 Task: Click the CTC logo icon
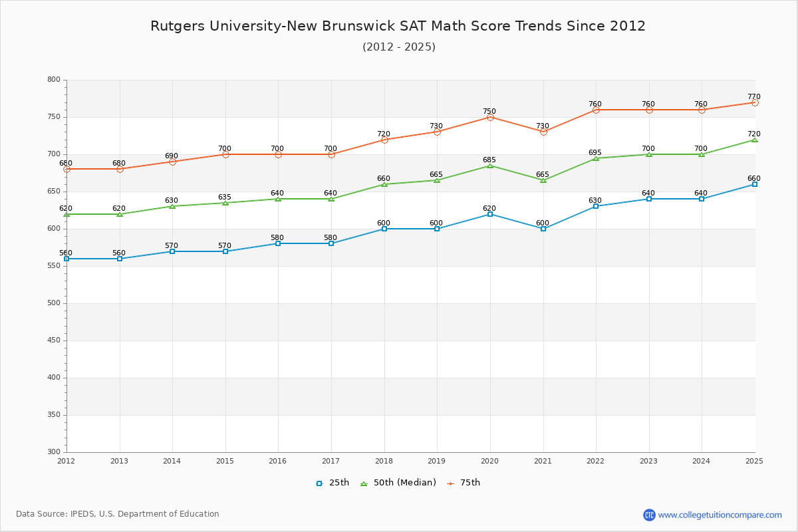coord(649,515)
